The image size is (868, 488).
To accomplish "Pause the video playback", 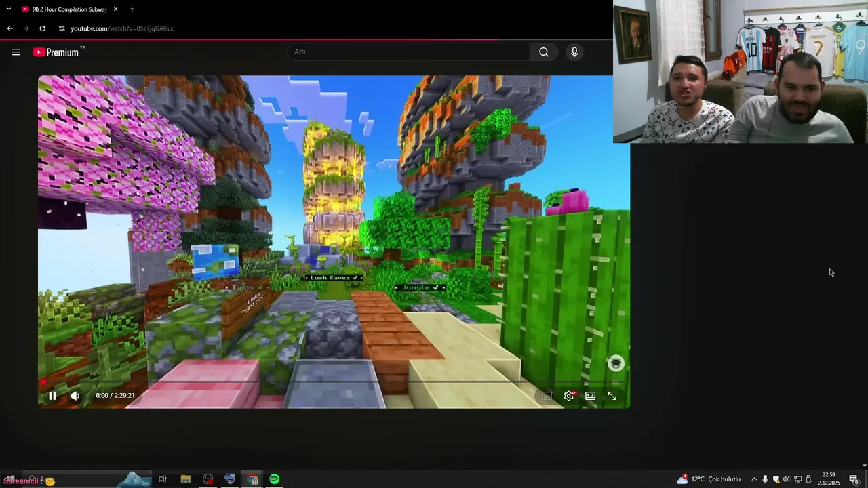I will [52, 396].
